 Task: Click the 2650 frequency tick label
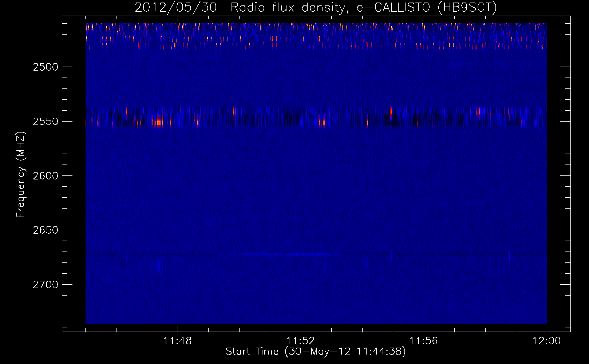(46, 230)
